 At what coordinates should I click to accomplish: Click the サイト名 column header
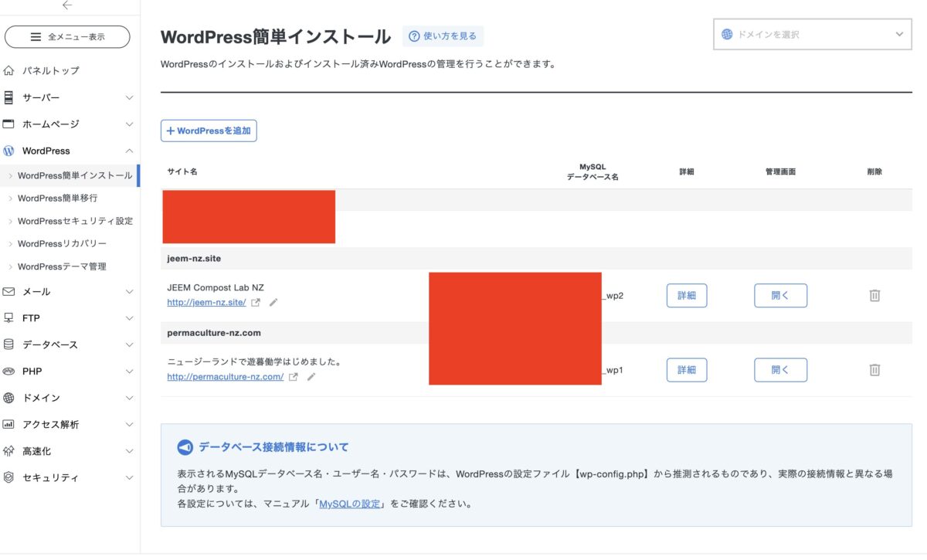182,171
